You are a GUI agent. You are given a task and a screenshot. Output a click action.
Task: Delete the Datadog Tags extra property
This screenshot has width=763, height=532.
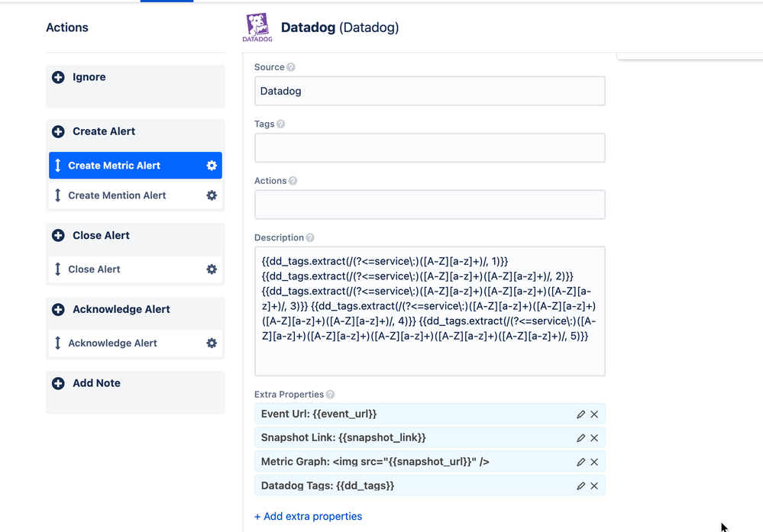(594, 485)
